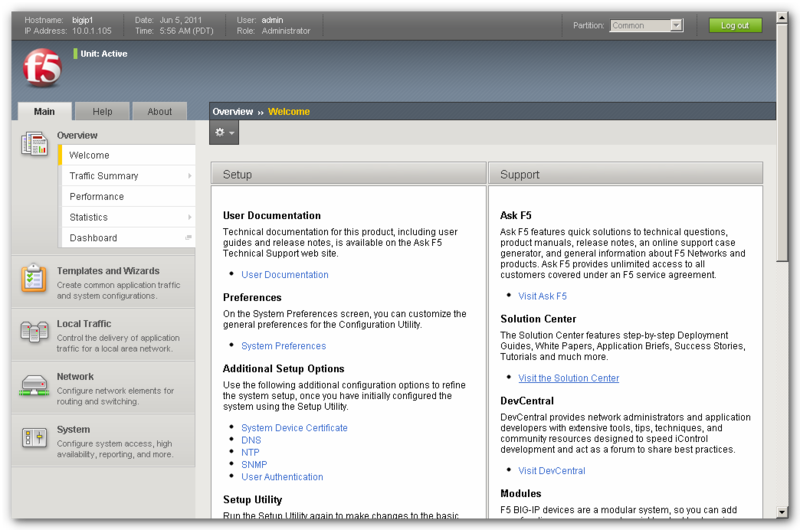Click the green Unit Active status indicator
The height and width of the screenshot is (530, 800).
pos(75,54)
